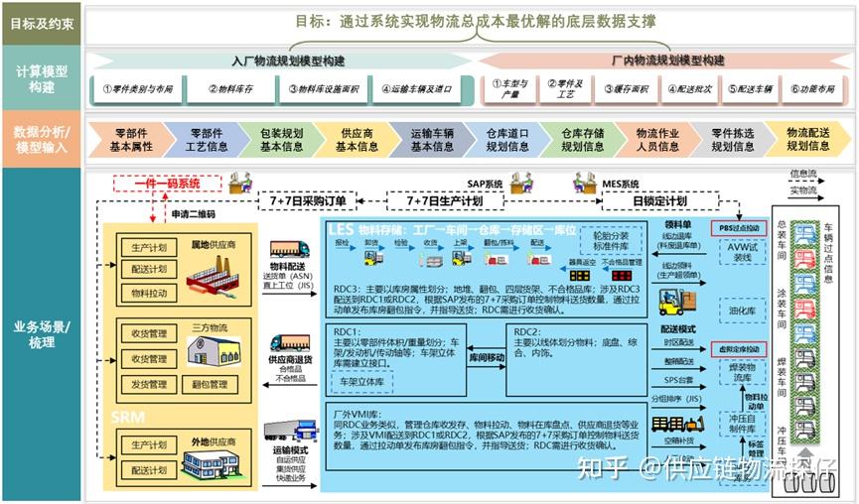Screen dimensions: 859x504
Task: Click the red-bordered PBS过点拉动 box
Action: (x=739, y=228)
